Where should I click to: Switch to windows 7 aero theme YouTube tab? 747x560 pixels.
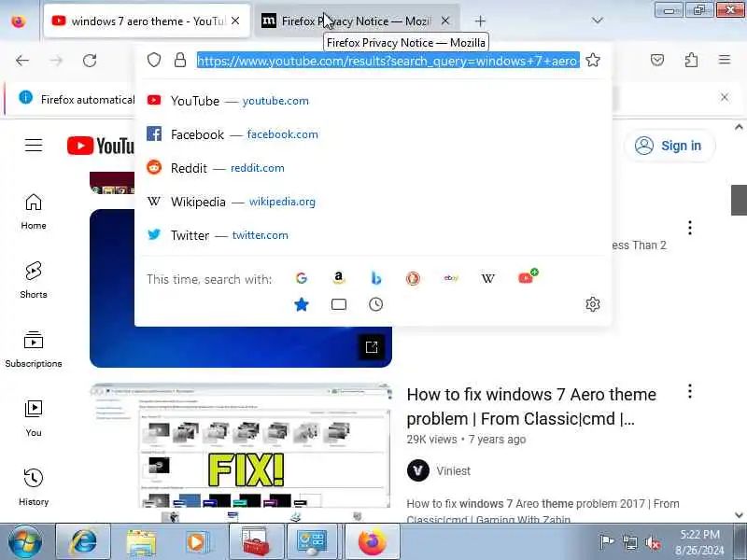point(147,21)
